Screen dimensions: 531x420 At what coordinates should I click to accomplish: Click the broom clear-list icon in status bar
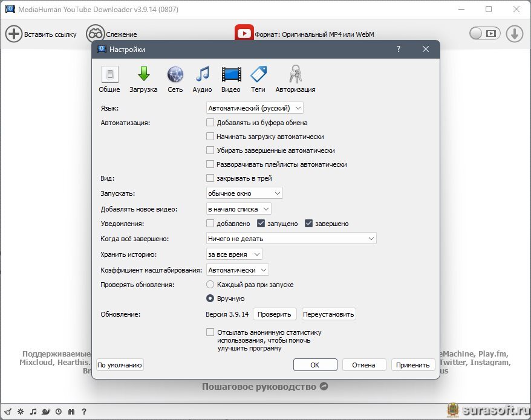coord(8,412)
